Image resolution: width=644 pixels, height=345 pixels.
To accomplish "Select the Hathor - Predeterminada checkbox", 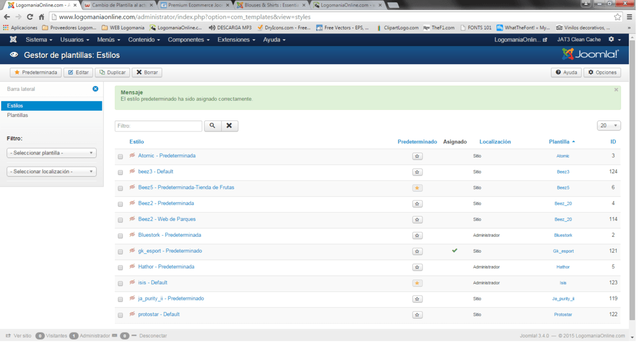I will point(121,267).
